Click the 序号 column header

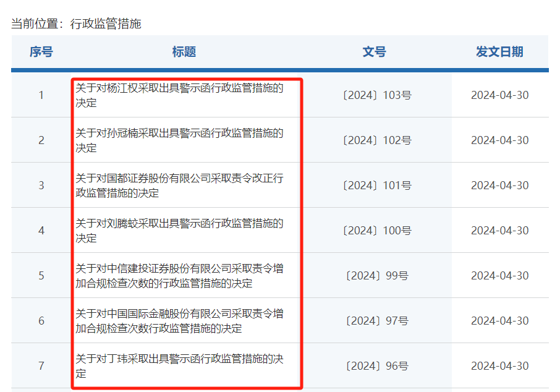[41, 52]
